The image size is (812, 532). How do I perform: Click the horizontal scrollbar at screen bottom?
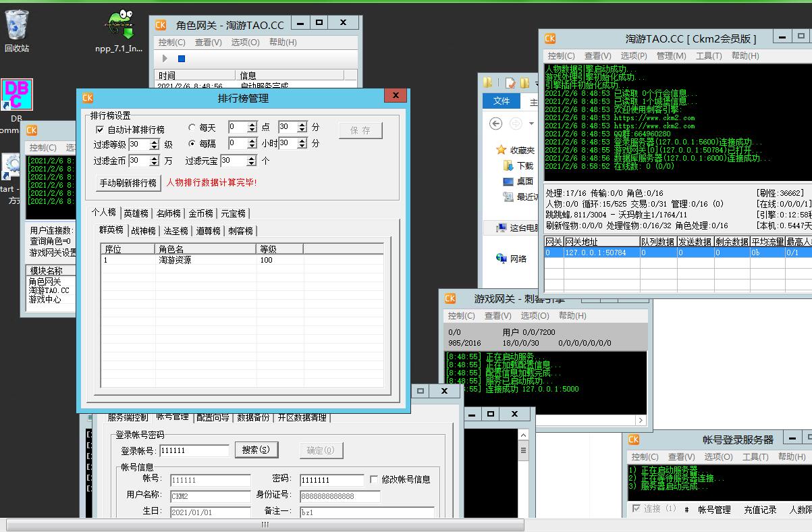point(265,525)
